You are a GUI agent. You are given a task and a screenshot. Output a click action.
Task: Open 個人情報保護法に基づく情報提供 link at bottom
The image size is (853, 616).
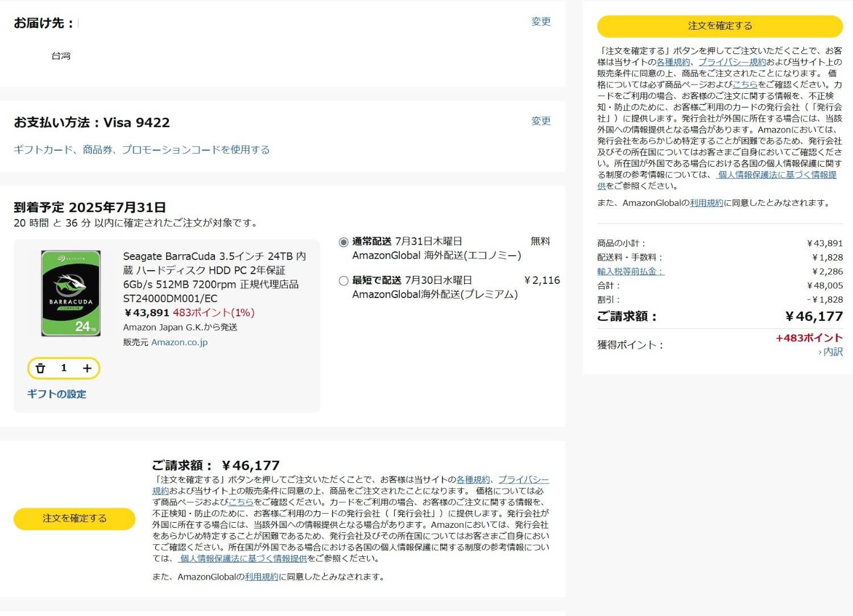point(243,558)
